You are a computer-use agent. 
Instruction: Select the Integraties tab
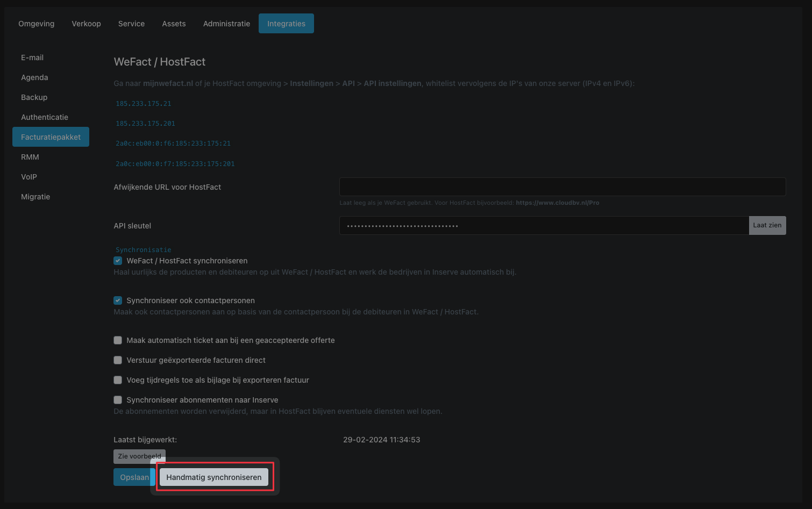(286, 24)
